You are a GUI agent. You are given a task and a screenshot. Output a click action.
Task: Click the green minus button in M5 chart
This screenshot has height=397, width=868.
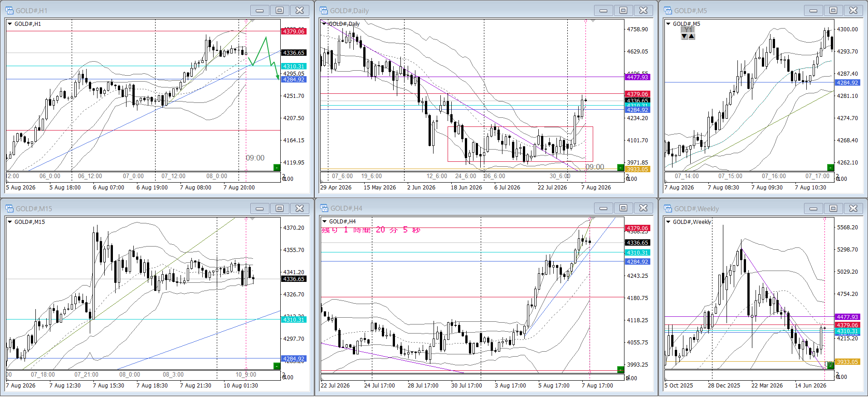(830, 168)
